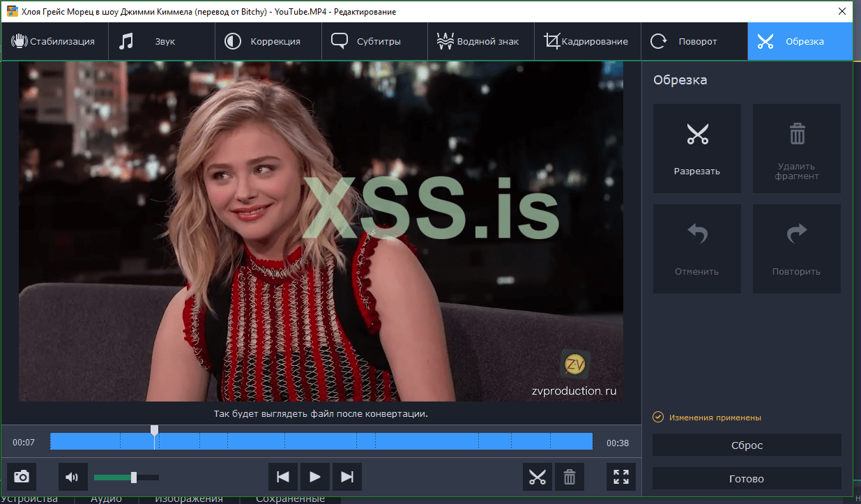The height and width of the screenshot is (504, 861).
Task: Click the Устройства tab behind the editor
Action: click(31, 498)
